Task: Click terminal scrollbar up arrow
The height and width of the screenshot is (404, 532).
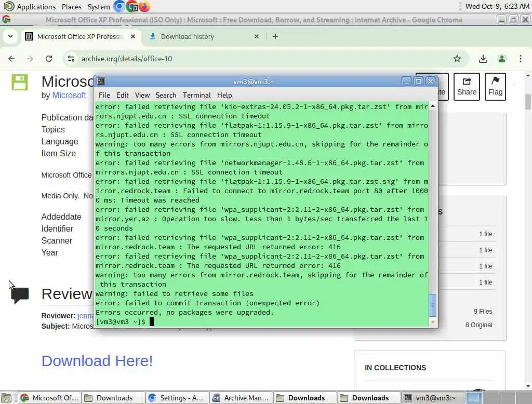Action: click(433, 106)
